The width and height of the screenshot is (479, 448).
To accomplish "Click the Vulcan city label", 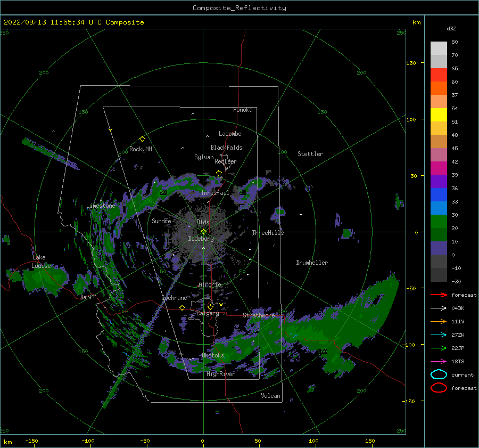I will tap(271, 396).
